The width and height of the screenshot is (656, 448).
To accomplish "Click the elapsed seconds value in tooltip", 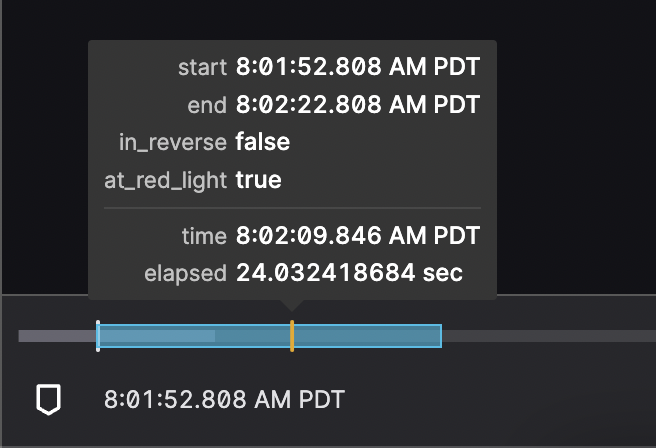I will [349, 273].
